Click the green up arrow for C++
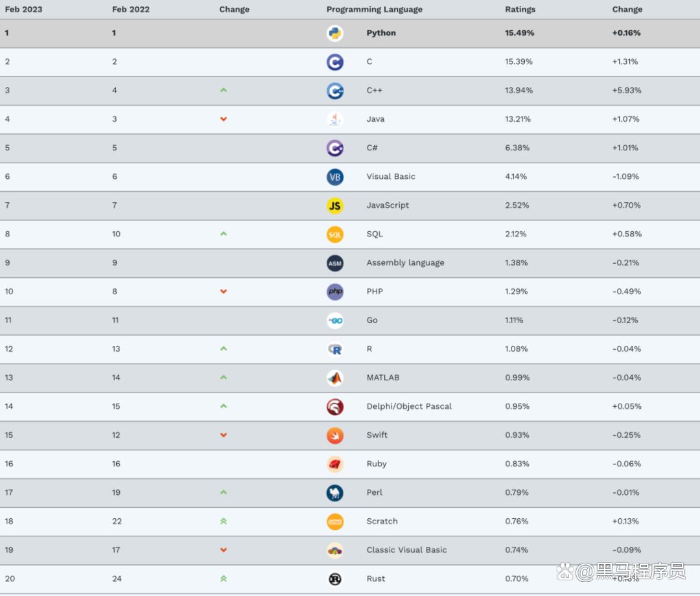Viewport: 700px width, 596px height. [x=224, y=90]
